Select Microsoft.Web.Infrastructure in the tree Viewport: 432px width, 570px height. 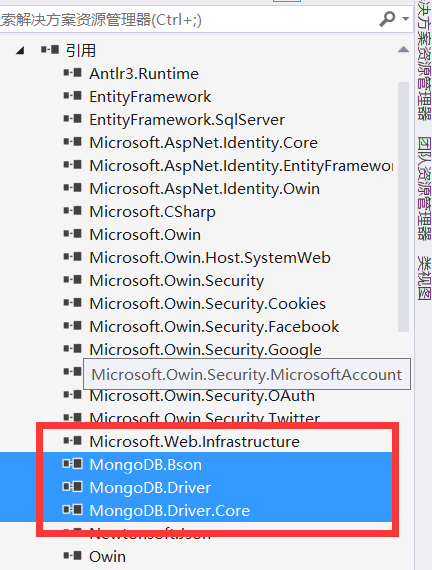(195, 442)
